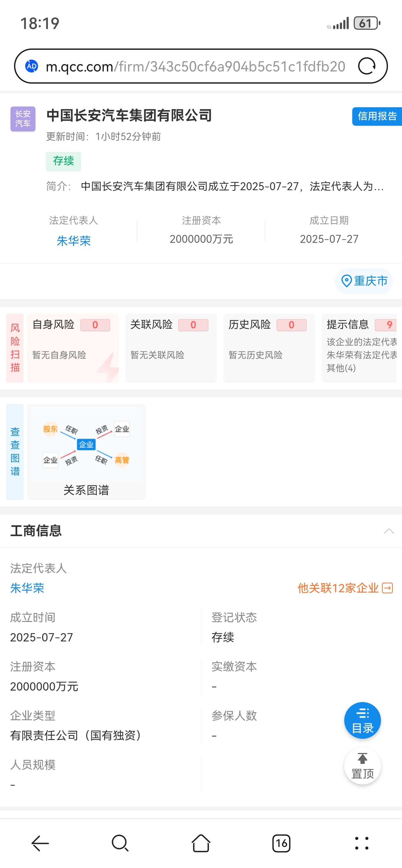Tap the 存续 status tag
Screen dimensions: 402x868
point(63,161)
